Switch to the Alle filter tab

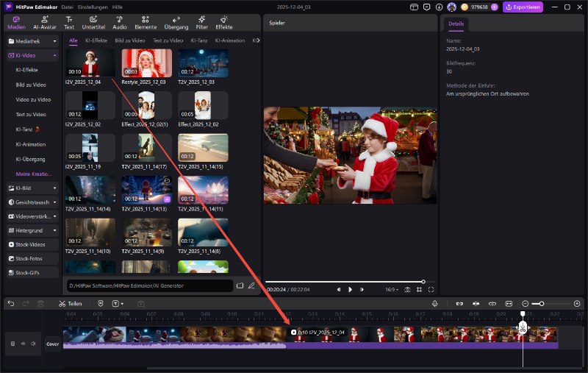[x=73, y=40]
